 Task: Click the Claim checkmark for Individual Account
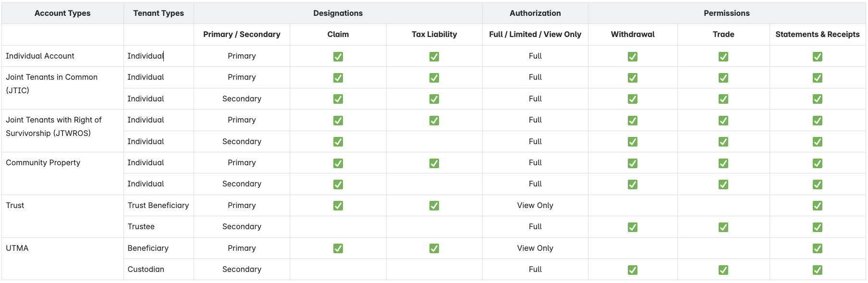[x=338, y=57]
